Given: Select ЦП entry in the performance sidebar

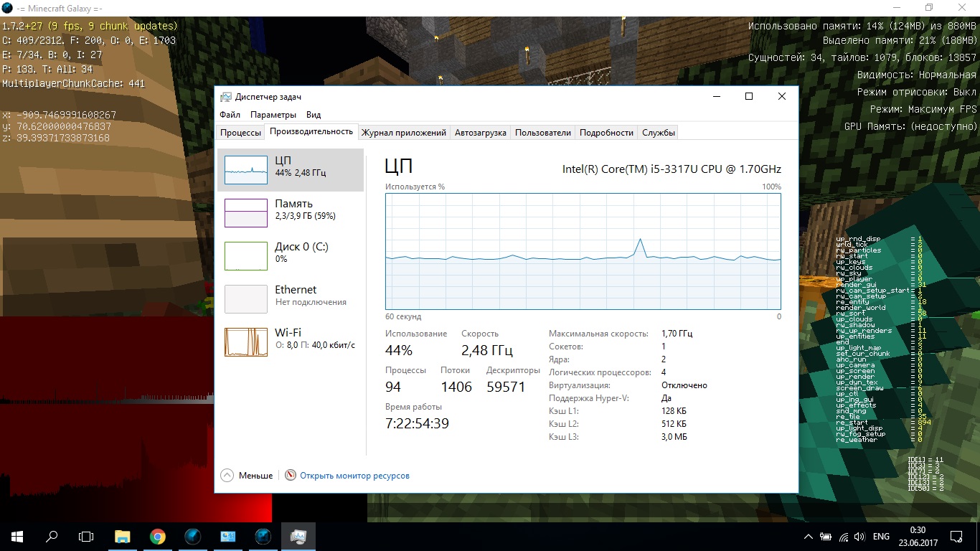Looking at the screenshot, I should click(291, 170).
